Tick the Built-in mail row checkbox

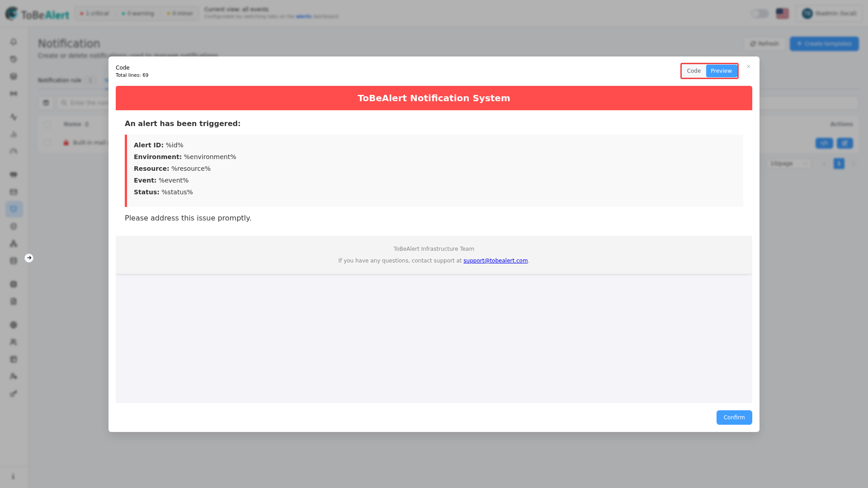tap(48, 143)
